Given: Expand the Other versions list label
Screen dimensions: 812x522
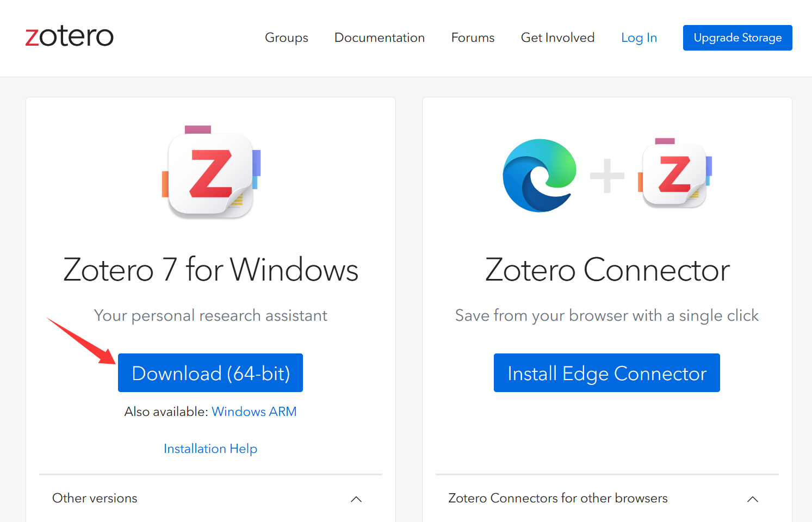Looking at the screenshot, I should (95, 498).
